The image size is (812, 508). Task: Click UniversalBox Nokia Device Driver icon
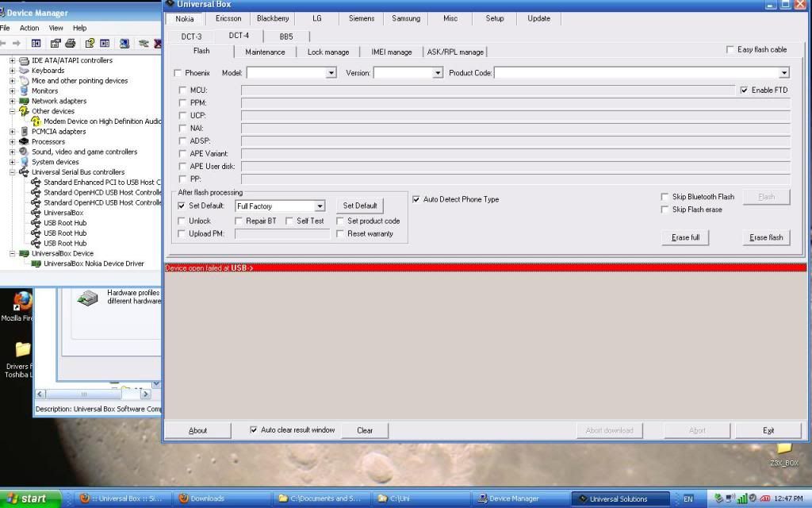tap(36, 264)
